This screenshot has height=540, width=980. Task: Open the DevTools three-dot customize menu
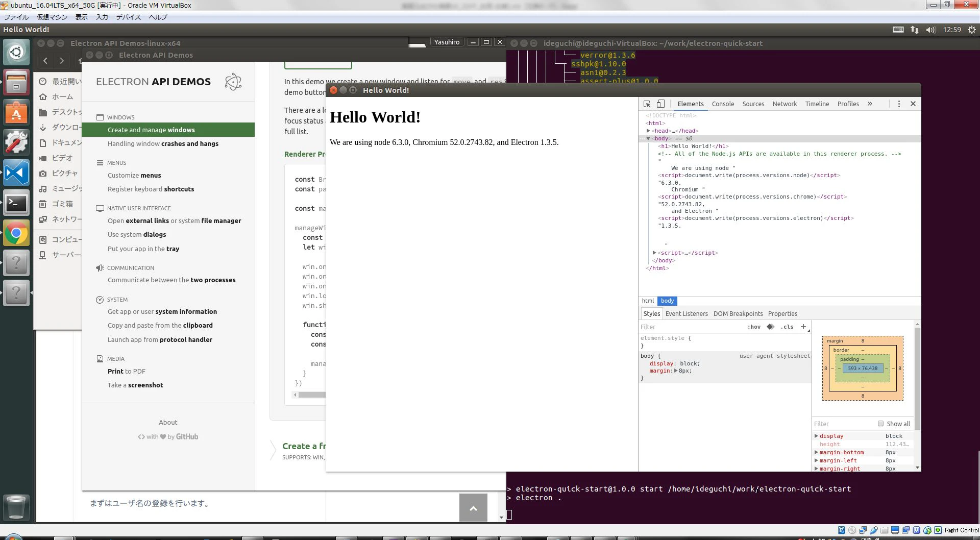click(899, 104)
